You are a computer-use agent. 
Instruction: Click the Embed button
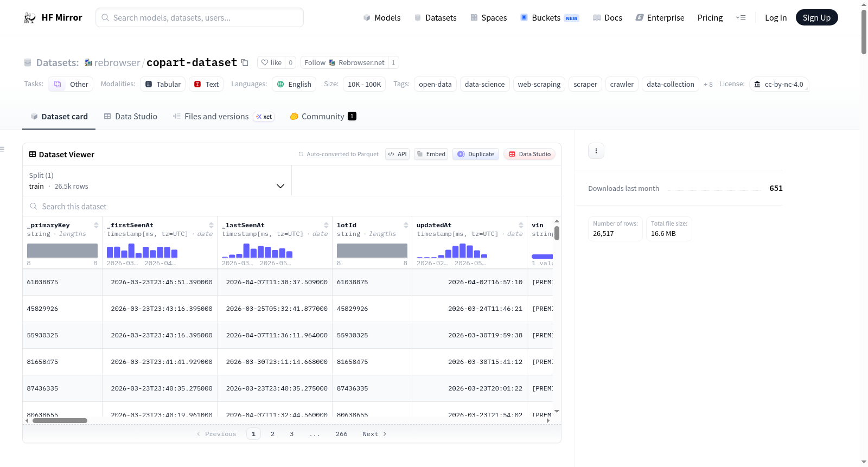coord(431,154)
